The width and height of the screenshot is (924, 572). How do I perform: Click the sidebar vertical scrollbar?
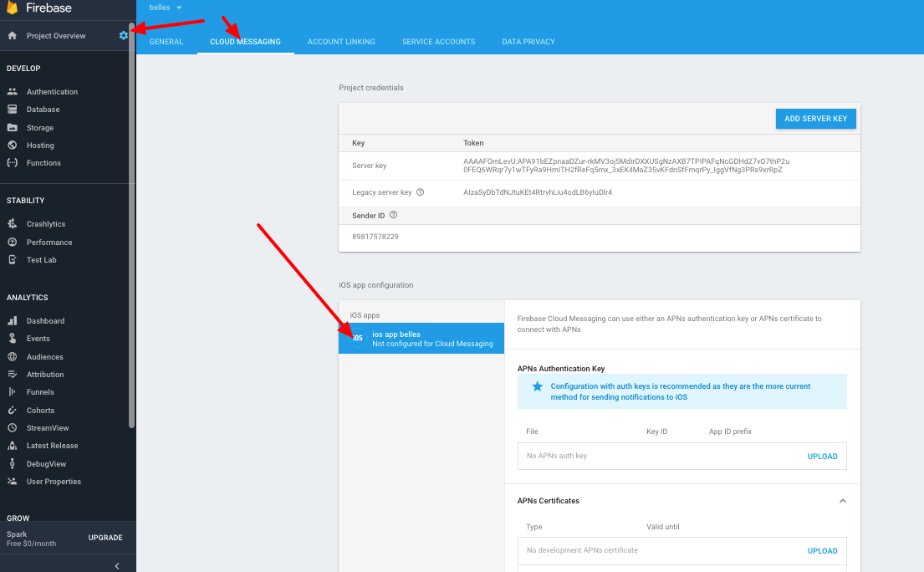pyautogui.click(x=131, y=224)
